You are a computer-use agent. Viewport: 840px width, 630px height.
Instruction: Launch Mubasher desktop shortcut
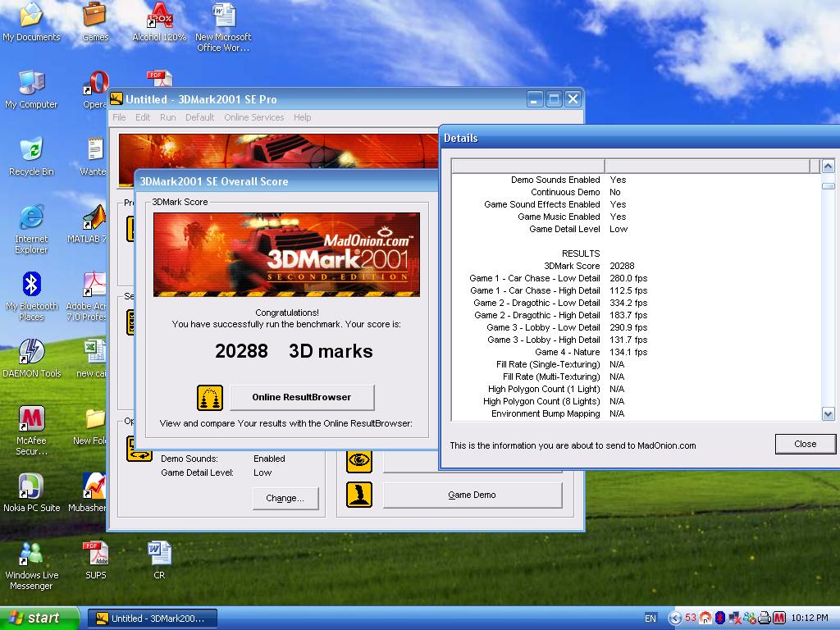tap(88, 493)
